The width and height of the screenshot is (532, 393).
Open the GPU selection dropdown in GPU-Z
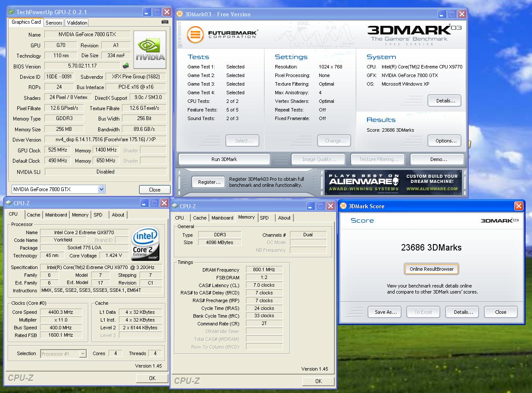101,189
